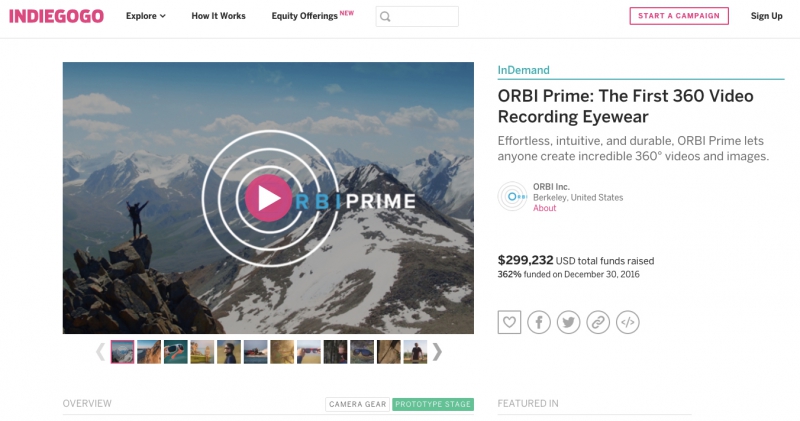Show next gallery thumbnails with right chevron
The width and height of the screenshot is (800, 421).
click(x=437, y=352)
